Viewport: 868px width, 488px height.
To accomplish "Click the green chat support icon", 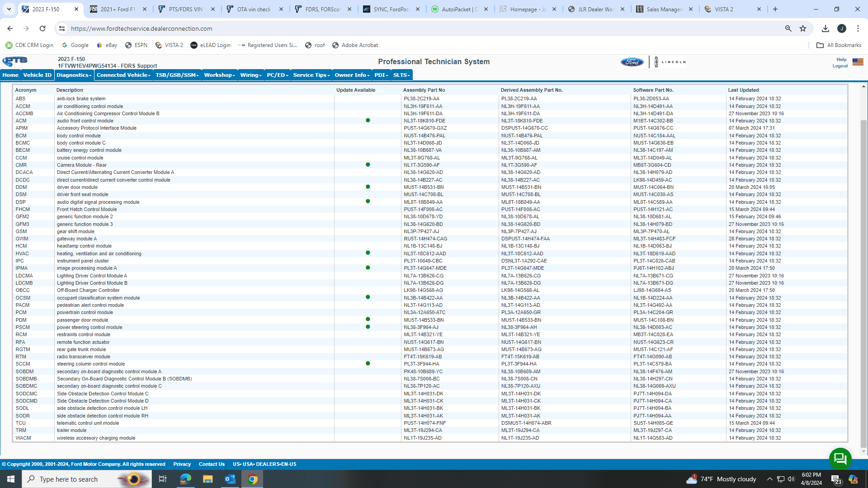I will click(840, 459).
